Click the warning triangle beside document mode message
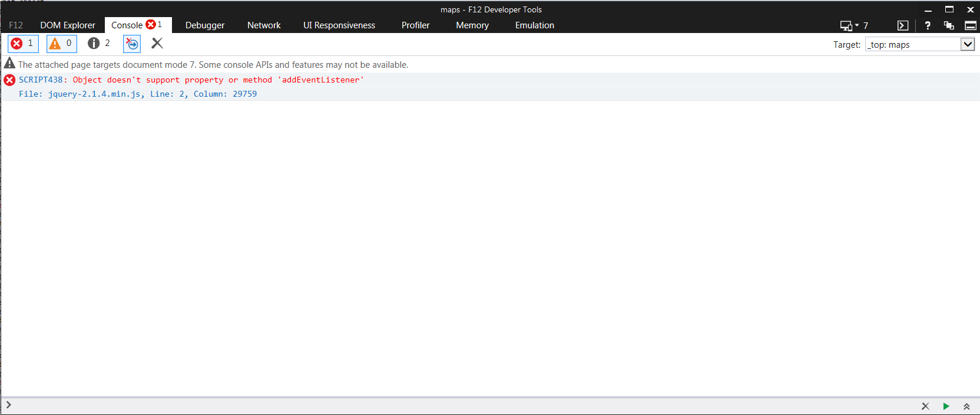980x415 pixels. coord(9,64)
